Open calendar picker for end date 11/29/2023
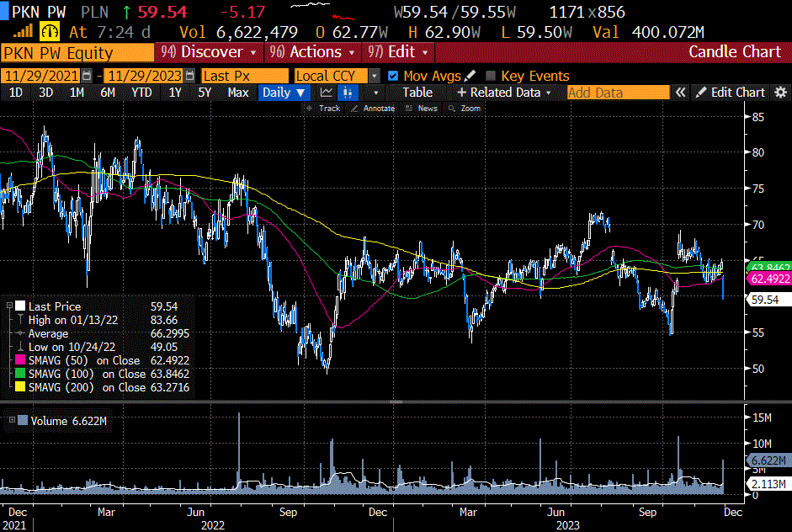Image resolution: width=792 pixels, height=532 pixels. click(x=190, y=76)
